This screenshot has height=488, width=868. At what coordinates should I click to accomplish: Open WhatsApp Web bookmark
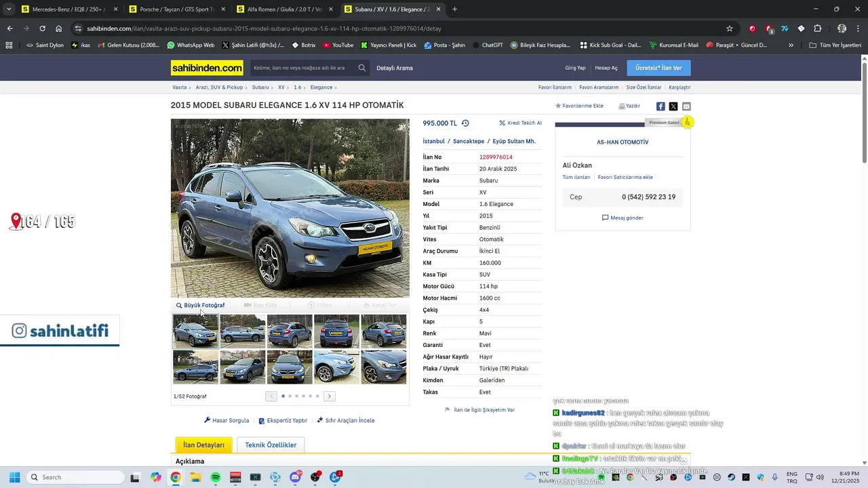tap(191, 45)
